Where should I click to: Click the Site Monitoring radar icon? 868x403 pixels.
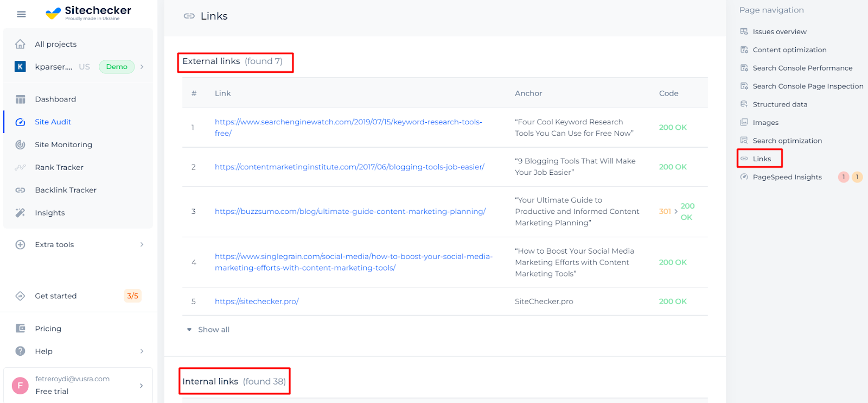[20, 144]
